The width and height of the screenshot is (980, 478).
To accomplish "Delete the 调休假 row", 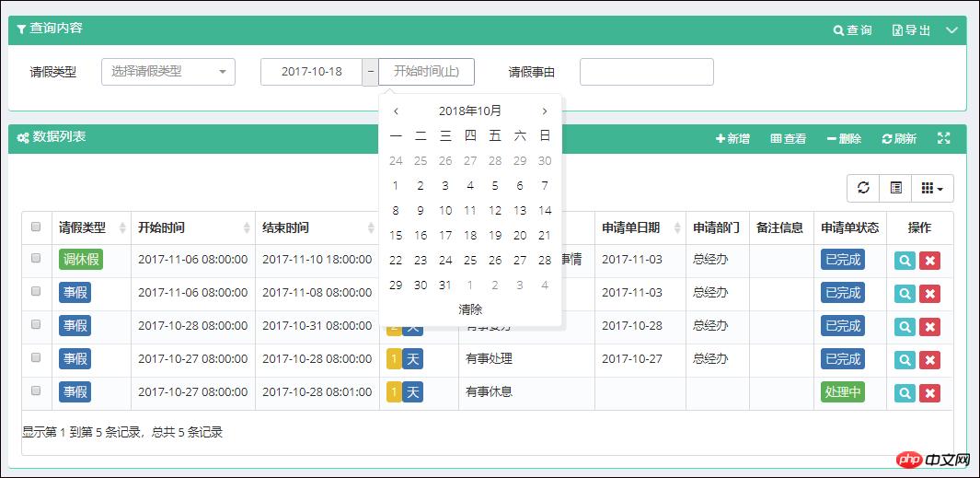I will coord(929,261).
